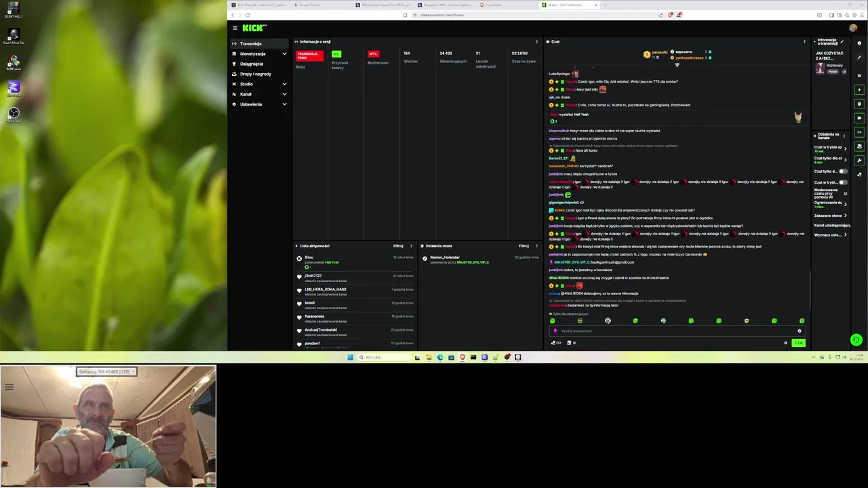The image size is (868, 488).
Task: Click the wrench icon in the right toolbar
Action: [860, 161]
